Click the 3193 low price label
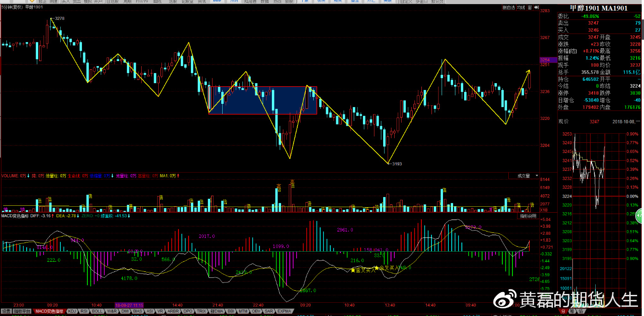This screenshot has width=644, height=316. [x=397, y=164]
